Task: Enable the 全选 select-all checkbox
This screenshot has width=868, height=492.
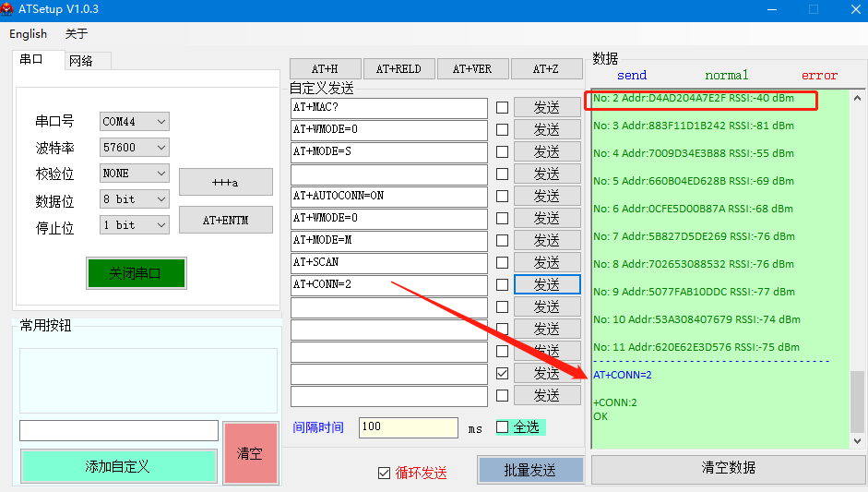Action: (503, 427)
